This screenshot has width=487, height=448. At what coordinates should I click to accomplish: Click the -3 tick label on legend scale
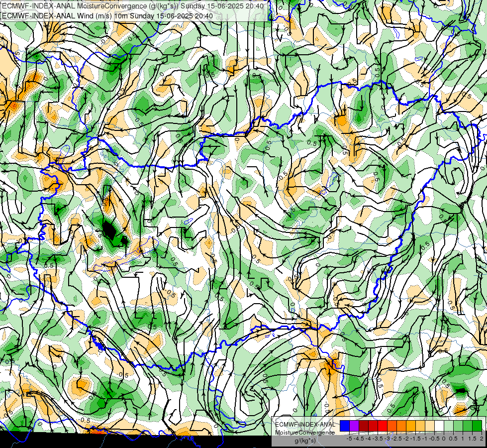(388, 439)
